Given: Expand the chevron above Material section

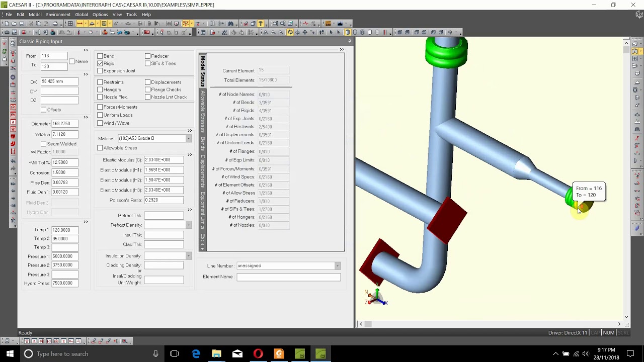Looking at the screenshot, I should coord(190,131).
